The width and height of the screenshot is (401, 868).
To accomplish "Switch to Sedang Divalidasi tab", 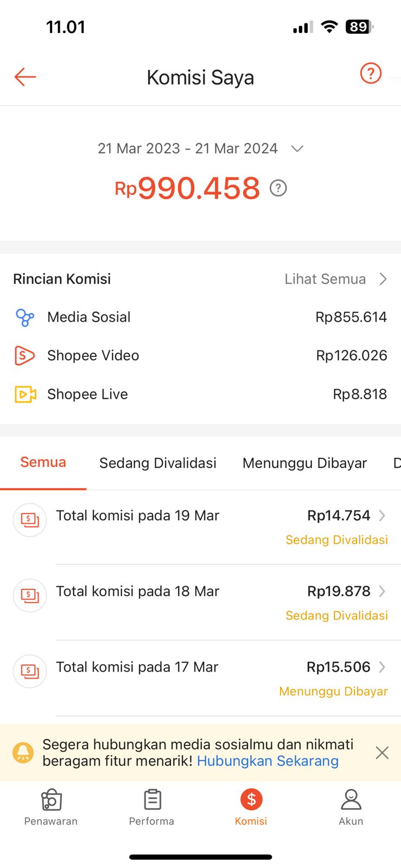I will coord(158,463).
